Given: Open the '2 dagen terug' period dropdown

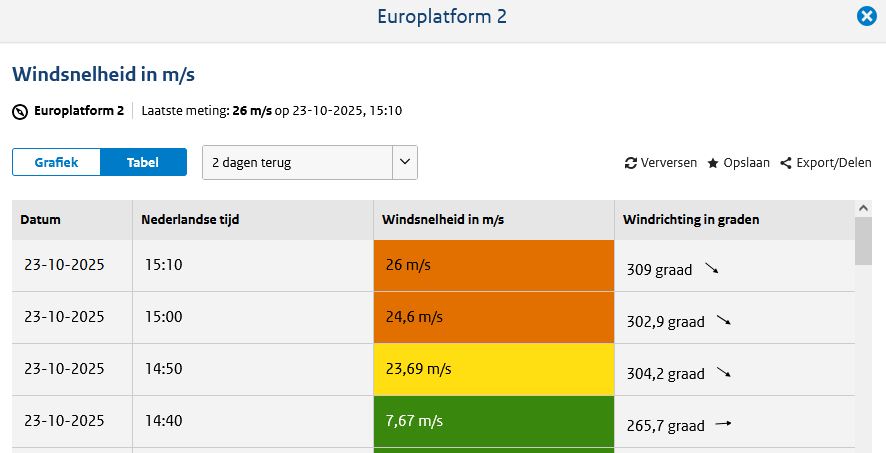Looking at the screenshot, I should pyautogui.click(x=310, y=163).
